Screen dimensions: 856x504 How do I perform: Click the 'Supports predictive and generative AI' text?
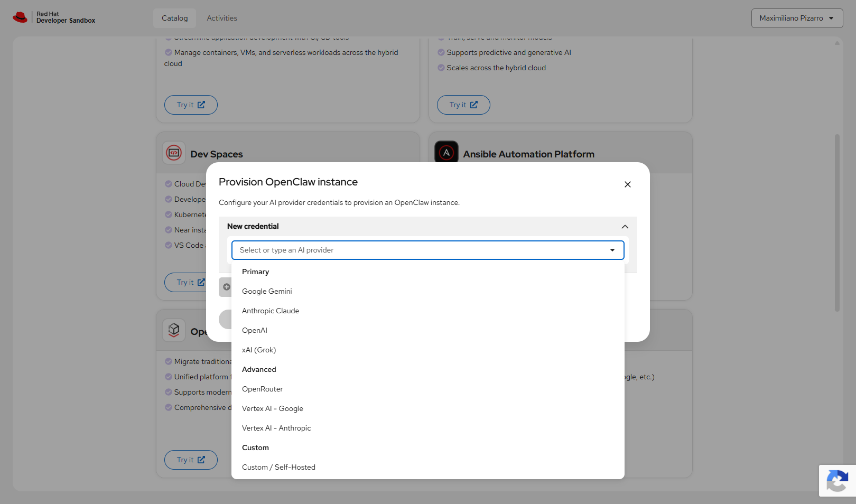click(509, 52)
